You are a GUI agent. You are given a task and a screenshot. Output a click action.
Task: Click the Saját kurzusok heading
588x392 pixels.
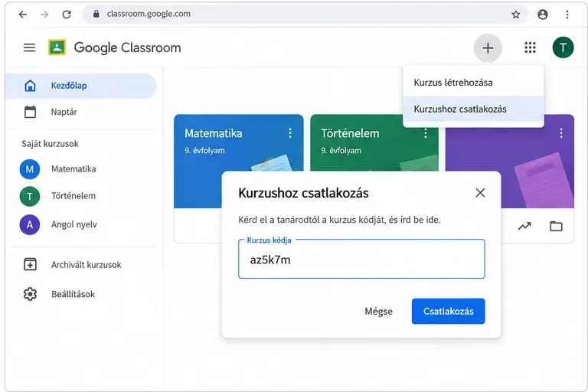click(51, 144)
